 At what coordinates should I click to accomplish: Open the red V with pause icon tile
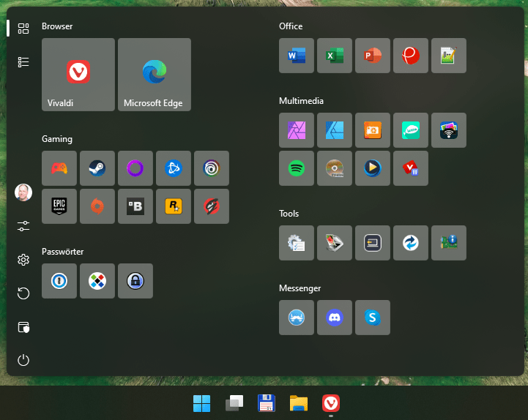(411, 168)
